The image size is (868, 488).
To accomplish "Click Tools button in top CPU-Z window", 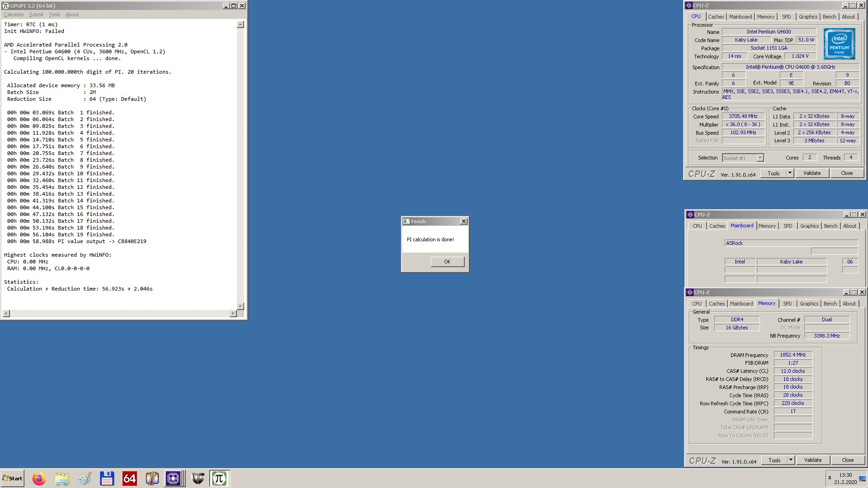I will click(x=774, y=173).
